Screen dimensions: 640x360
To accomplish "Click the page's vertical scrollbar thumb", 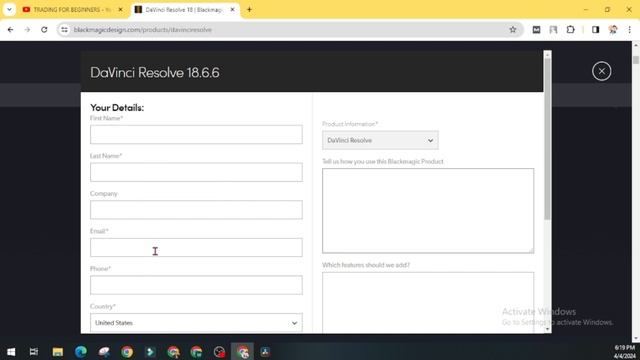I will [x=636, y=60].
